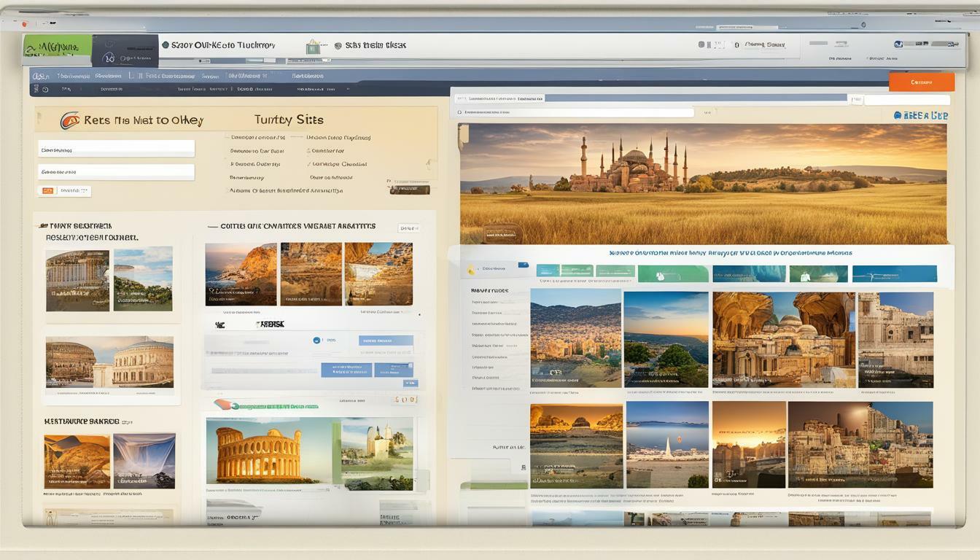Screen dimensions: 980x560
Task: Click the first teal tab in the color tab strip
Action: click(548, 271)
